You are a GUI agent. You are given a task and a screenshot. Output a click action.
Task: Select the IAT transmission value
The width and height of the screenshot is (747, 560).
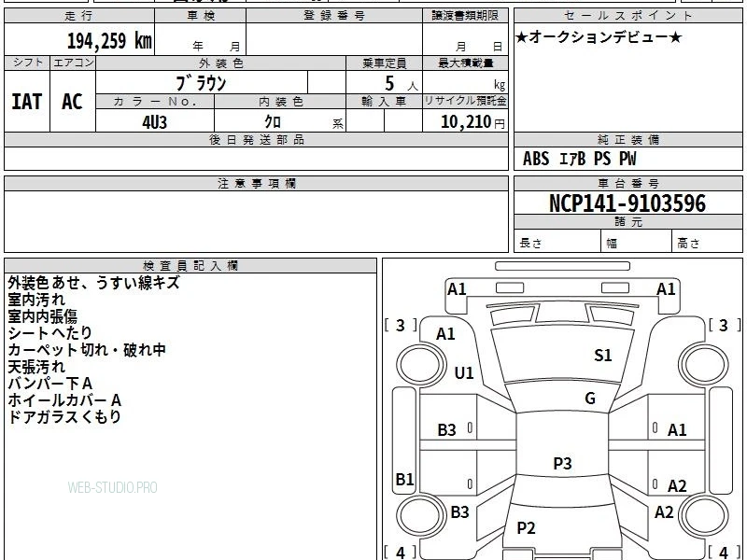(x=27, y=102)
